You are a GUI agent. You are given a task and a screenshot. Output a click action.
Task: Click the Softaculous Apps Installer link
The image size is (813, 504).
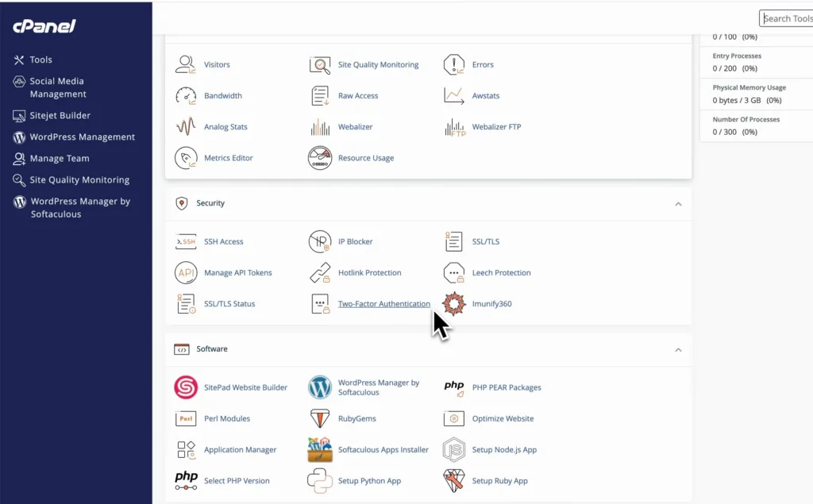point(383,449)
